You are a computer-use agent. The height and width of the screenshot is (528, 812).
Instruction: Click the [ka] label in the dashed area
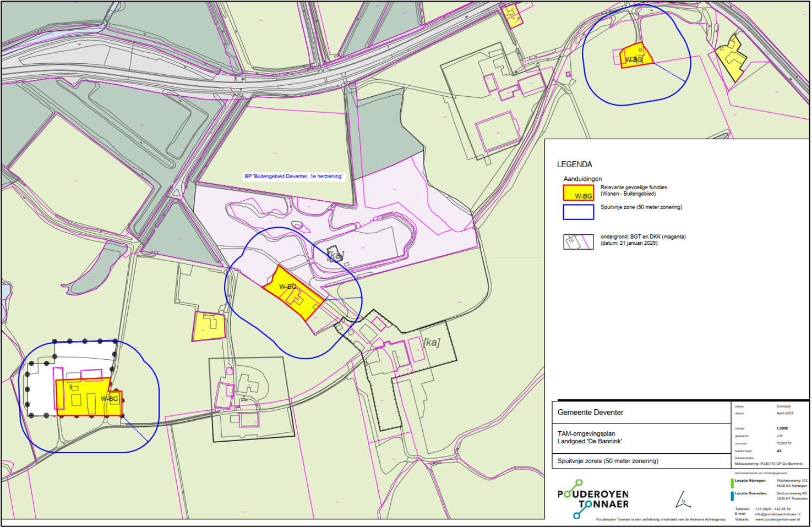(432, 343)
